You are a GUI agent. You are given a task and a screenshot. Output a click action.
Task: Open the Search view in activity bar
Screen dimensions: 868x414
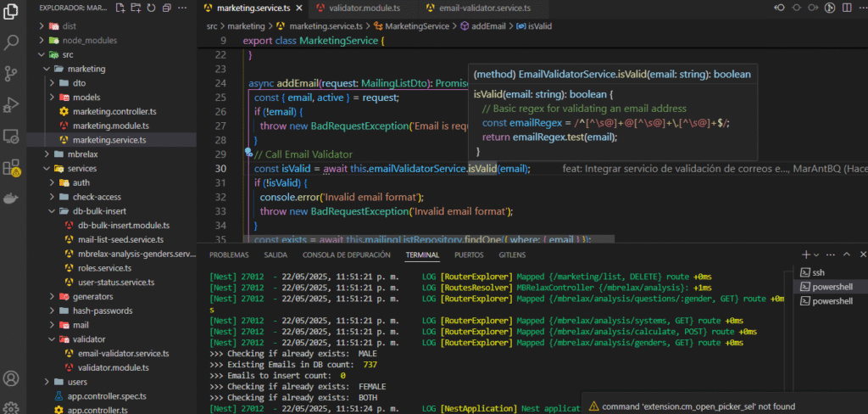click(x=12, y=41)
